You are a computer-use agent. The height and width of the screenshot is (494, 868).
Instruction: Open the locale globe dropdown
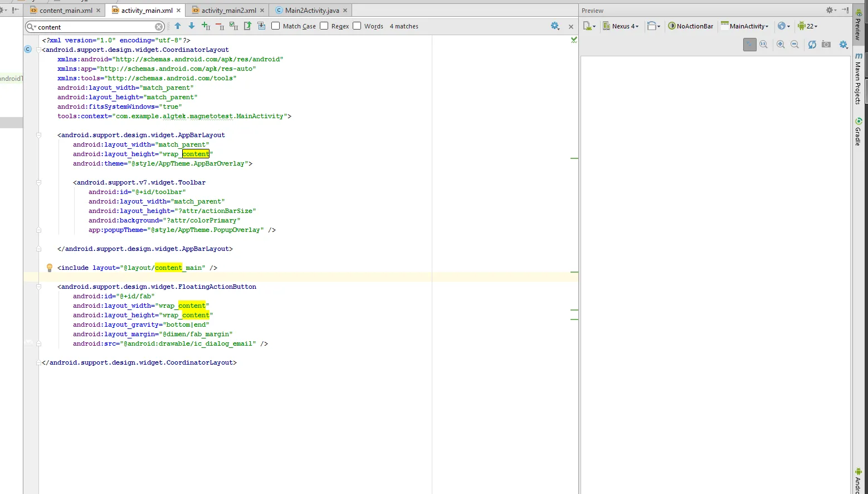[x=784, y=26]
